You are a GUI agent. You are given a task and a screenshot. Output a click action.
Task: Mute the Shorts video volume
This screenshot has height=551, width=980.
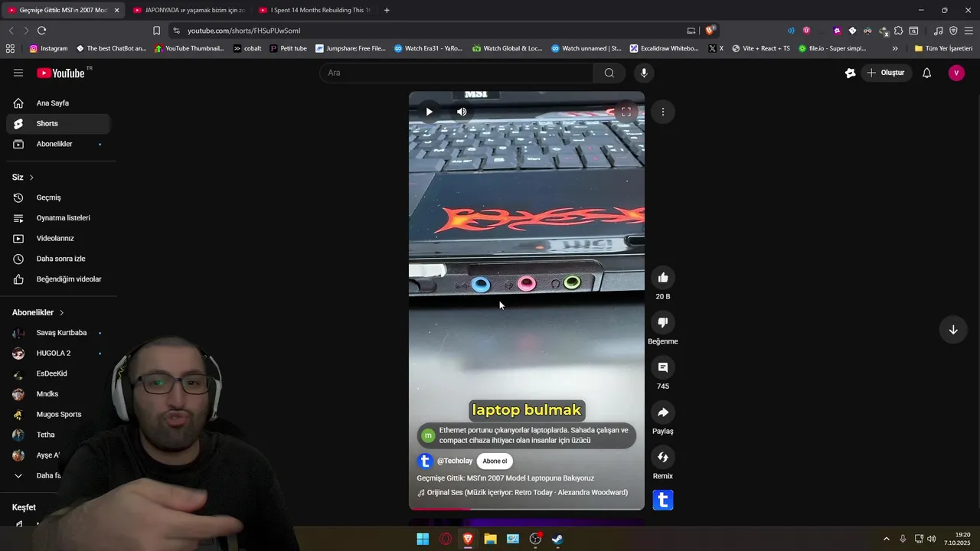[462, 112]
